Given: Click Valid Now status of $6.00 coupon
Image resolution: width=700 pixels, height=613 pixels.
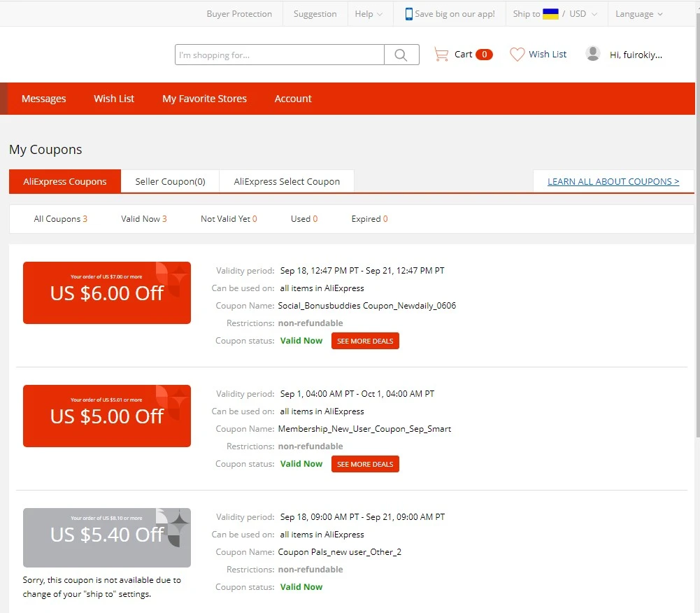Looking at the screenshot, I should 301,341.
